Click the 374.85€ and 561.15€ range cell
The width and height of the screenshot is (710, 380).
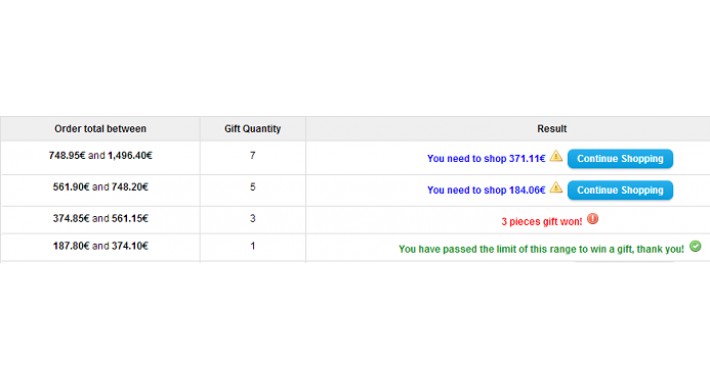click(x=101, y=218)
